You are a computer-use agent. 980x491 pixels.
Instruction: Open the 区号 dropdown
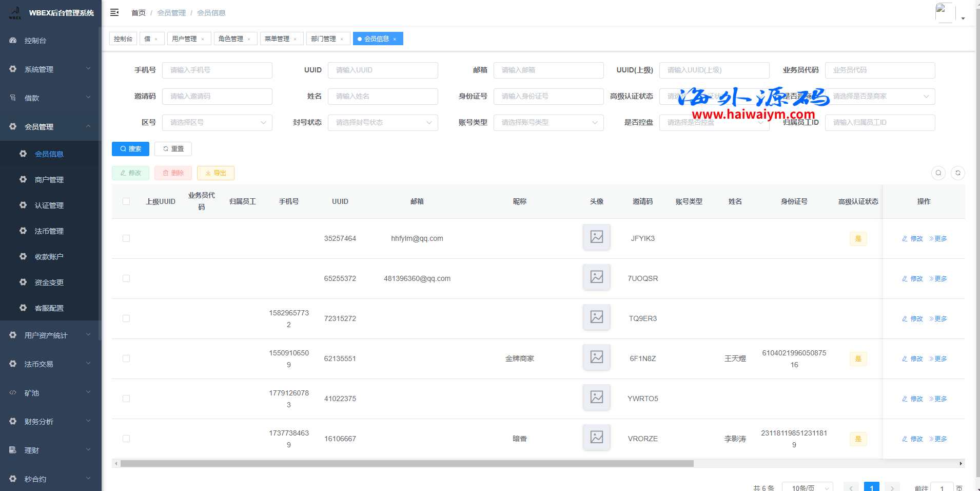pos(217,123)
